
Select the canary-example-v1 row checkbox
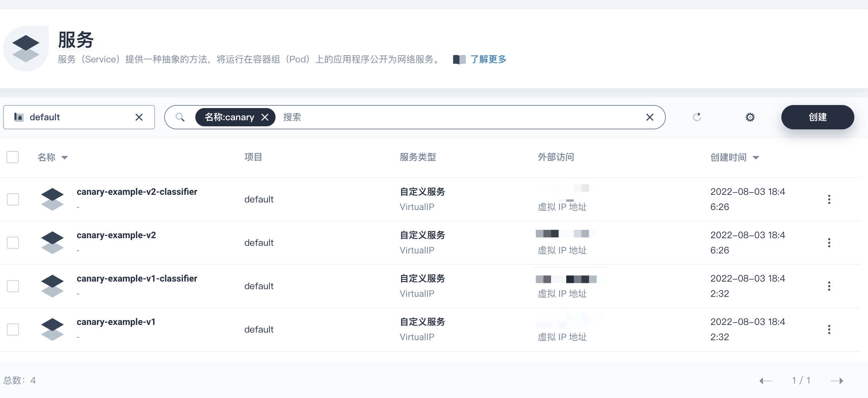(x=13, y=330)
